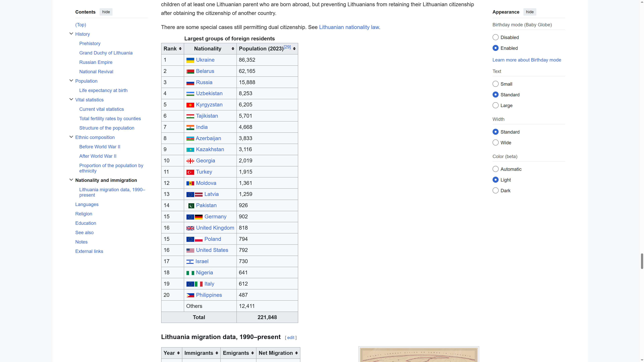The width and height of the screenshot is (644, 362).
Task: Sort migration table by Immigrants arrows
Action: click(x=217, y=353)
